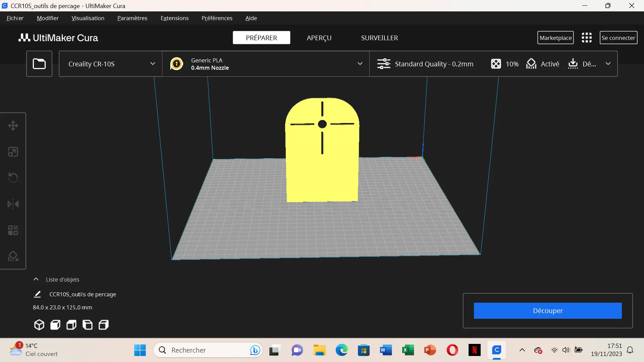Switch to the APERÇU tab

(x=319, y=38)
